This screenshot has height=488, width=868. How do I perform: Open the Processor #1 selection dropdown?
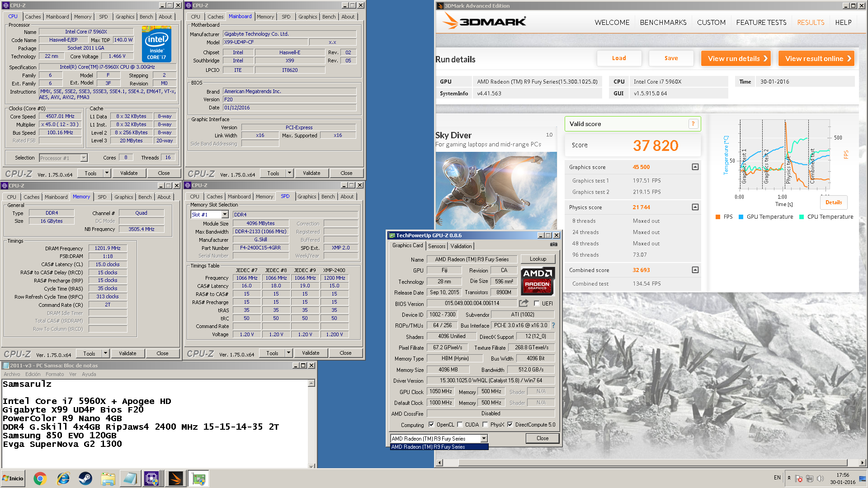tap(84, 158)
